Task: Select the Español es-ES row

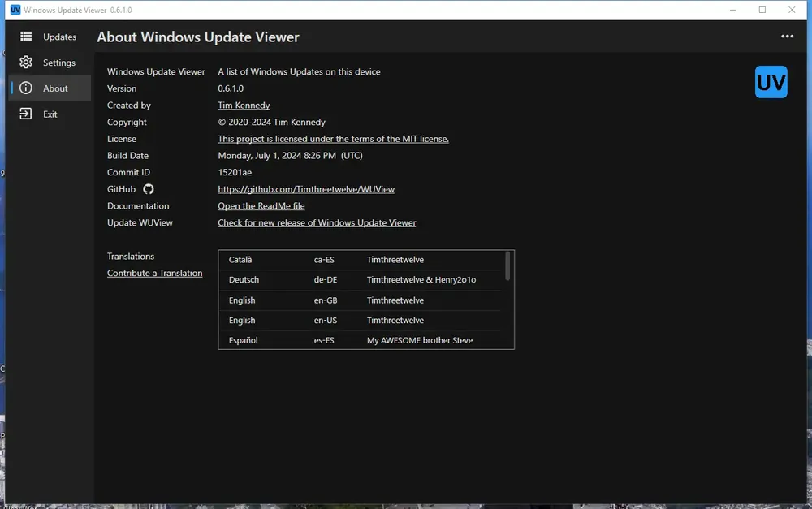Action: pyautogui.click(x=361, y=340)
